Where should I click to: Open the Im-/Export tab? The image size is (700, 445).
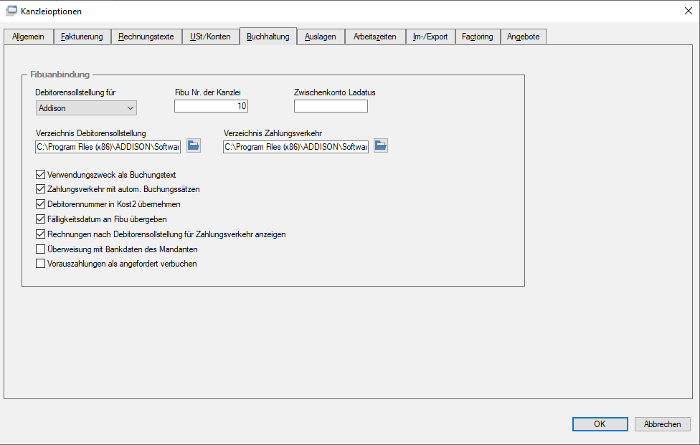430,37
